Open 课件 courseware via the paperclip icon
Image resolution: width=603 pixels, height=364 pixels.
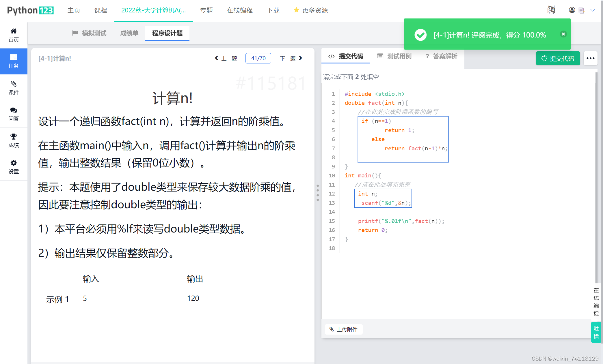click(14, 88)
